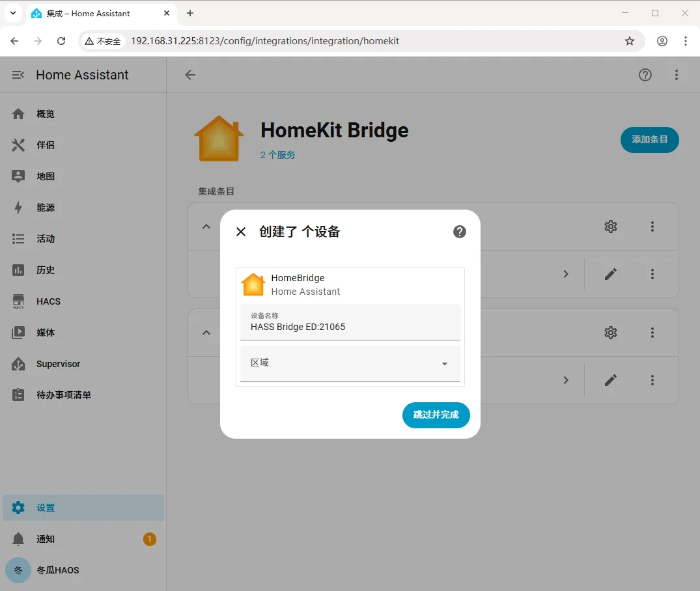Open three-dot menu of second device row
The height and width of the screenshot is (591, 700).
pos(652,380)
